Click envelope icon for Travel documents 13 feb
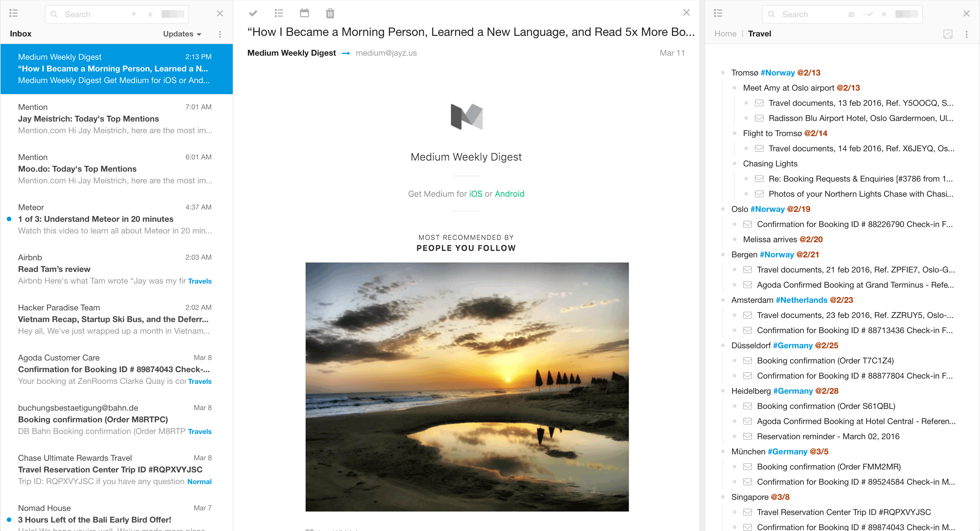 tap(759, 103)
